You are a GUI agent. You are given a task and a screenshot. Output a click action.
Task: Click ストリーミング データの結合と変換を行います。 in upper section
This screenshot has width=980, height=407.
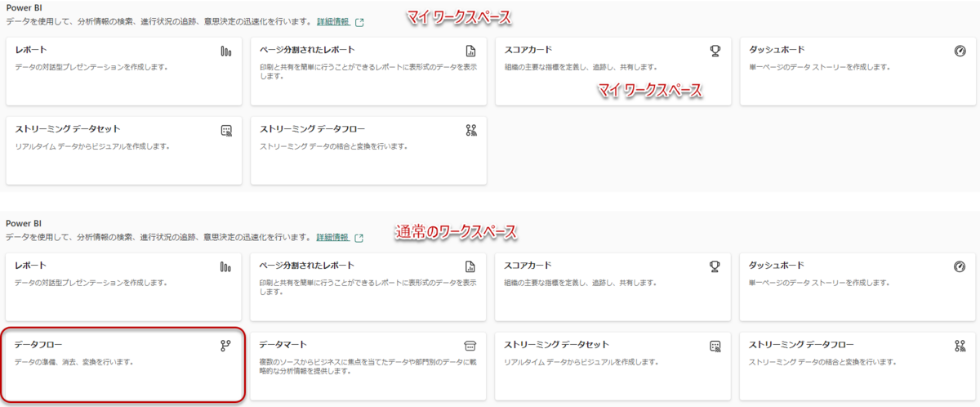334,146
